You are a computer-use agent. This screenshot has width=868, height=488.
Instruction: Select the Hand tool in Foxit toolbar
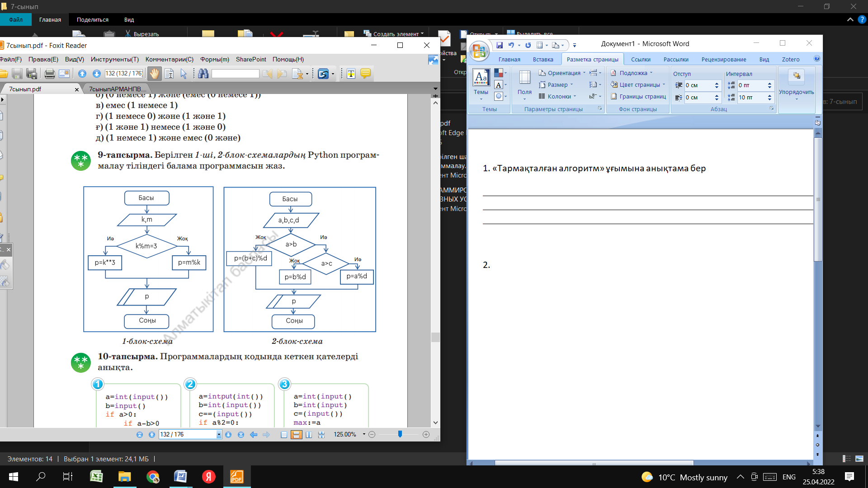point(154,74)
